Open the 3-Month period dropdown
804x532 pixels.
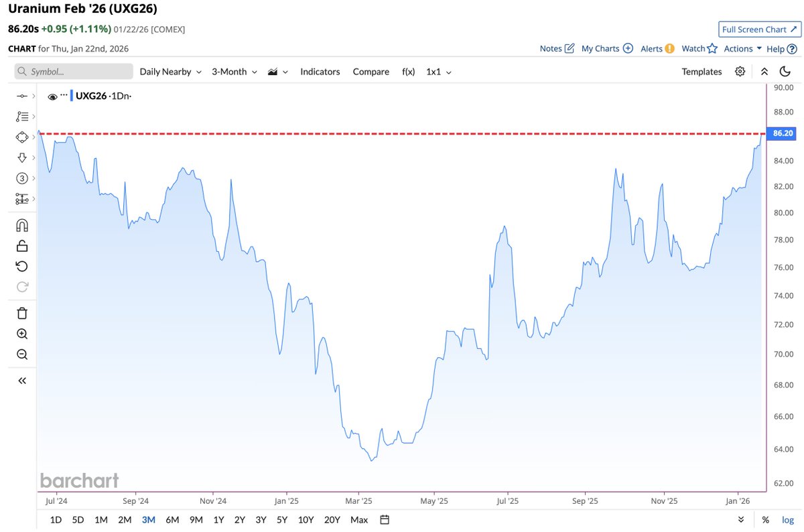pyautogui.click(x=234, y=72)
